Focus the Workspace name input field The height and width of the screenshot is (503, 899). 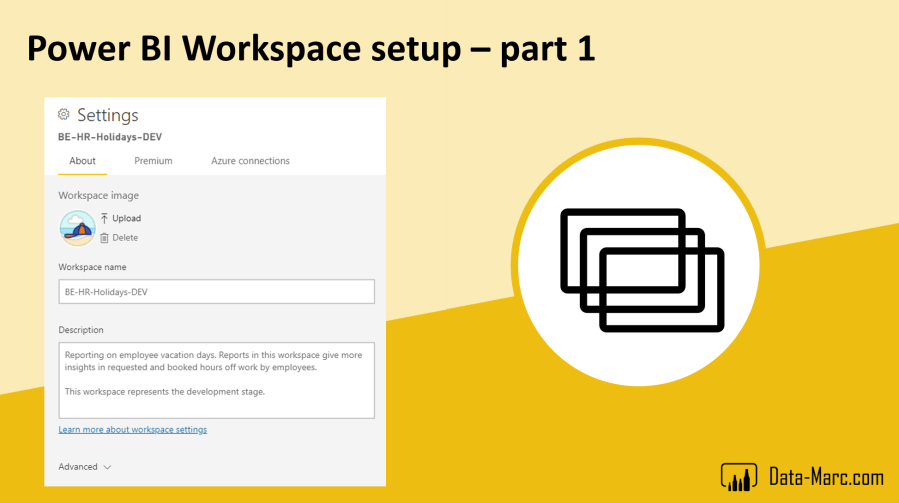(216, 291)
